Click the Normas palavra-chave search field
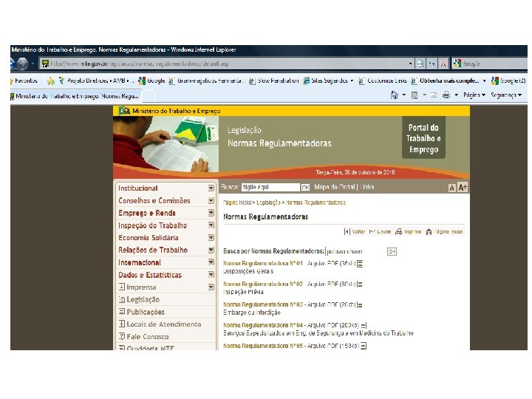This screenshot has height=399, width=532. pos(355,251)
